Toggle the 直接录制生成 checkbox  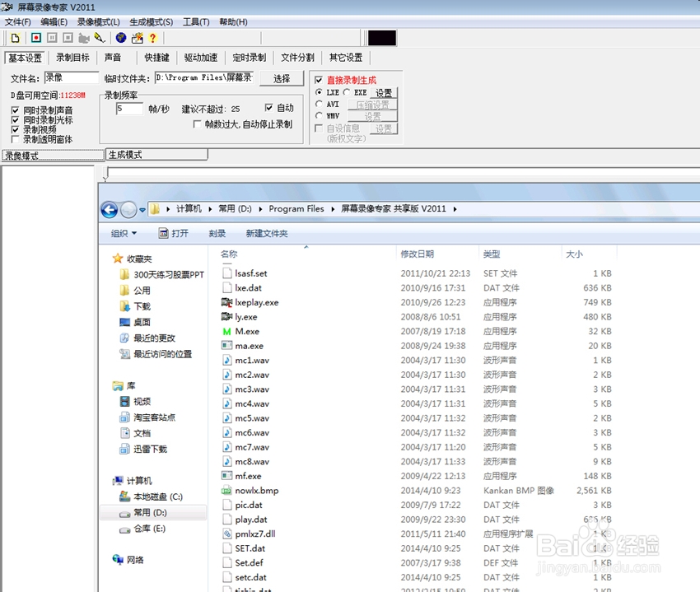coord(319,80)
